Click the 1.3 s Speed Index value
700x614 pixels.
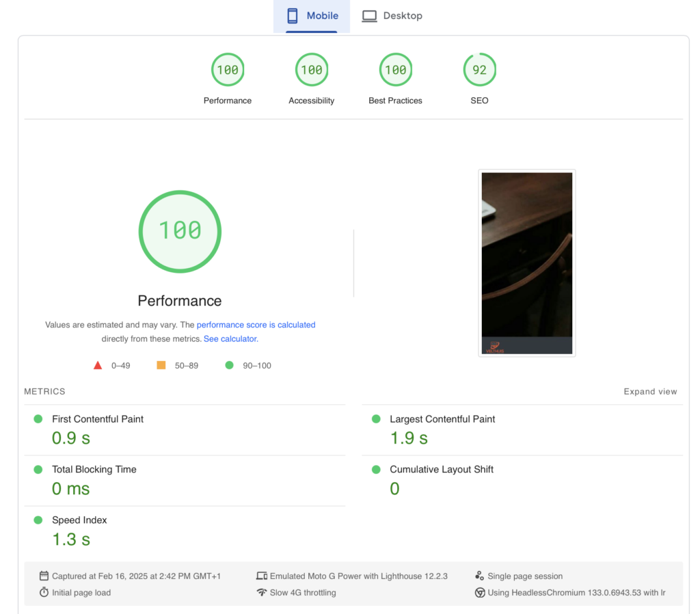(71, 539)
